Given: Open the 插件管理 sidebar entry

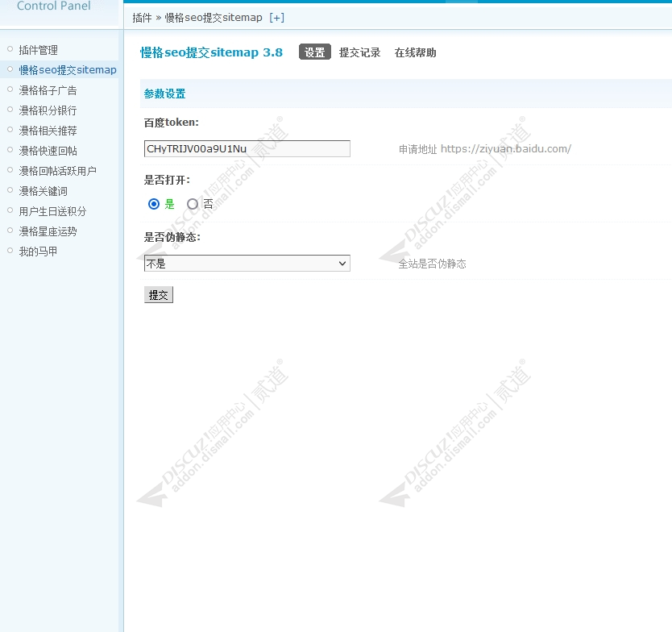Looking at the screenshot, I should click(x=36, y=49).
